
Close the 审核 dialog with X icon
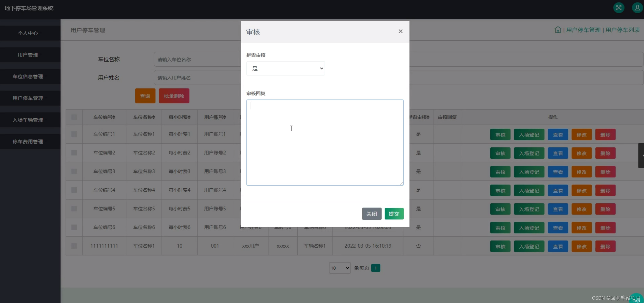click(400, 31)
